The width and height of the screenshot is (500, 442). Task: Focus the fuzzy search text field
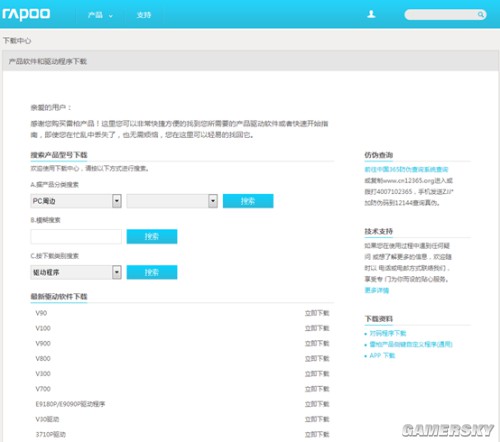pos(76,237)
